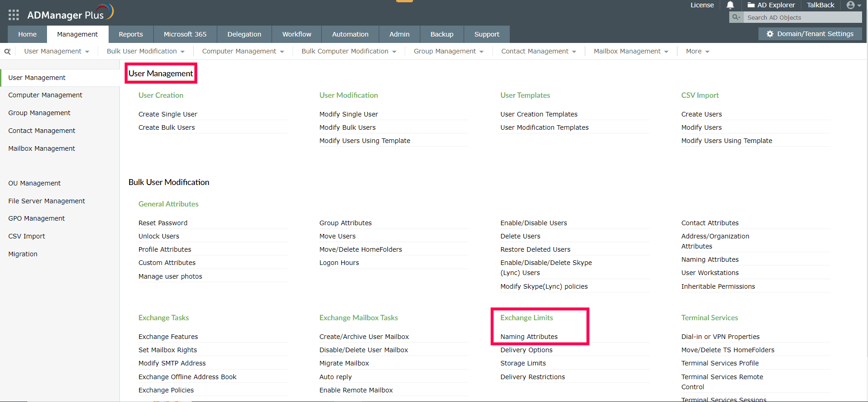Open Profile Attributes
The width and height of the screenshot is (868, 402).
point(165,249)
